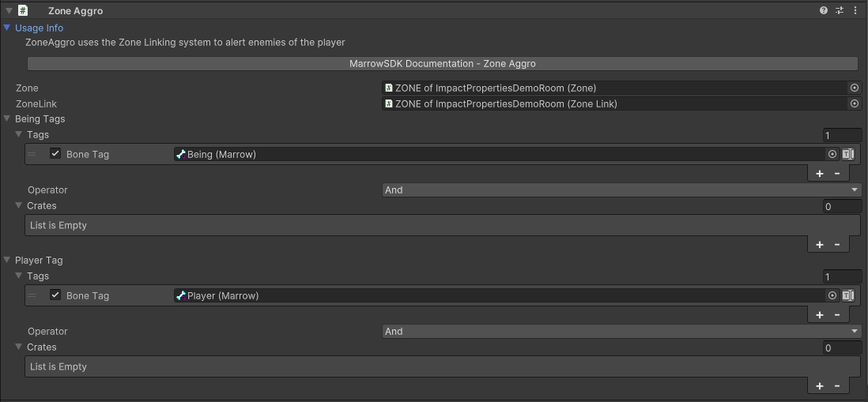Viewport: 868px width, 402px height.
Task: Collapse the Player Tag section
Action: [8, 261]
